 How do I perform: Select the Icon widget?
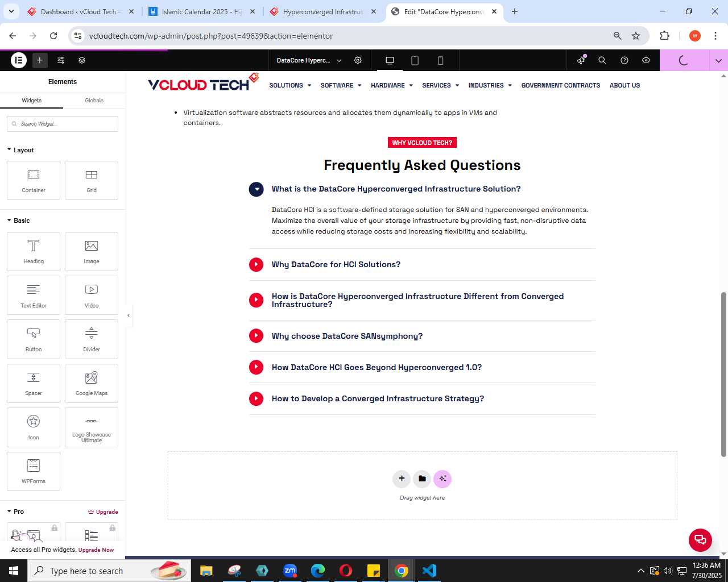[34, 427]
